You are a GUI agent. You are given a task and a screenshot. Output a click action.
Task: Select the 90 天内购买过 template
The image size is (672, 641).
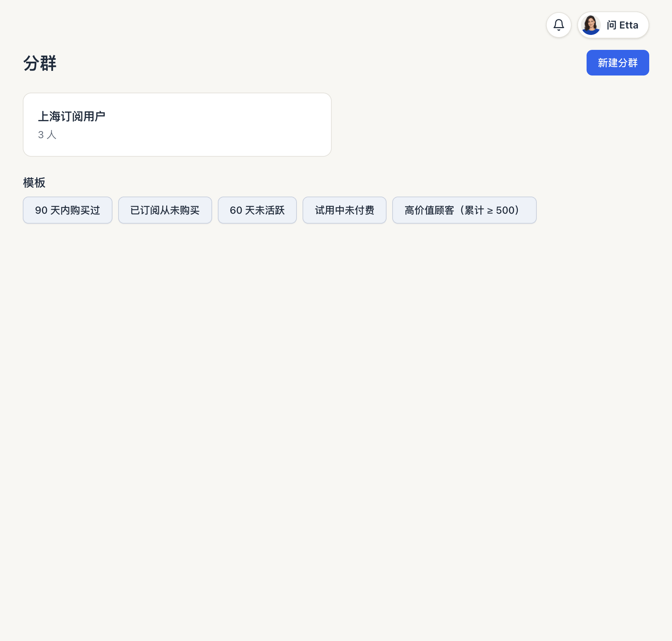click(x=68, y=210)
